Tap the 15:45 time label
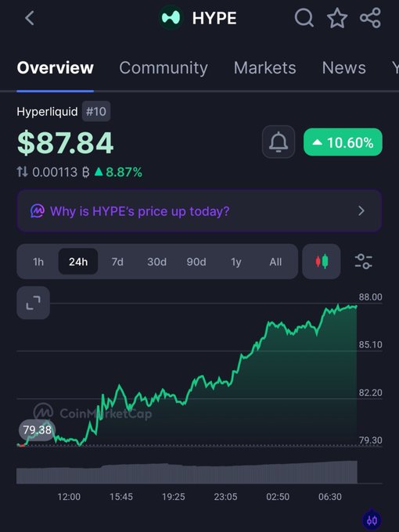 (121, 497)
